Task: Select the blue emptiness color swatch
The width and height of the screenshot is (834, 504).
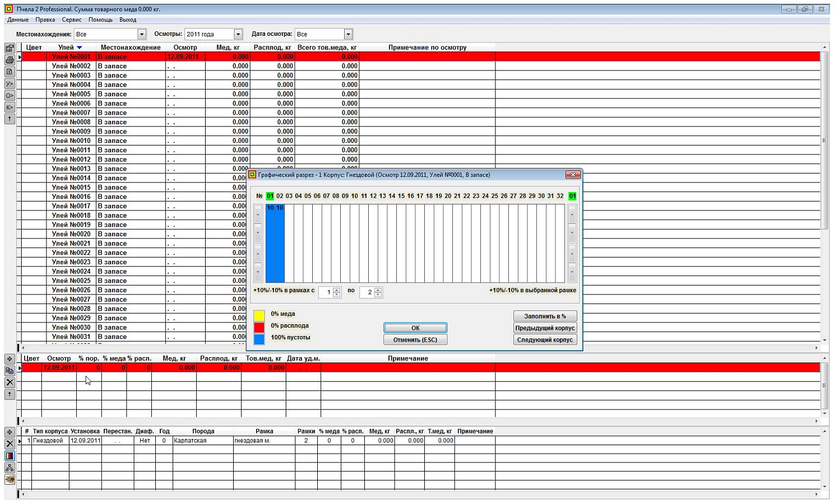Action: (x=259, y=339)
